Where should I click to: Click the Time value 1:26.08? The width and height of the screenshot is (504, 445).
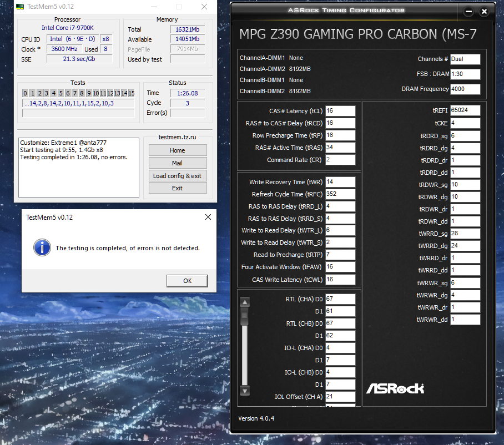(x=188, y=93)
